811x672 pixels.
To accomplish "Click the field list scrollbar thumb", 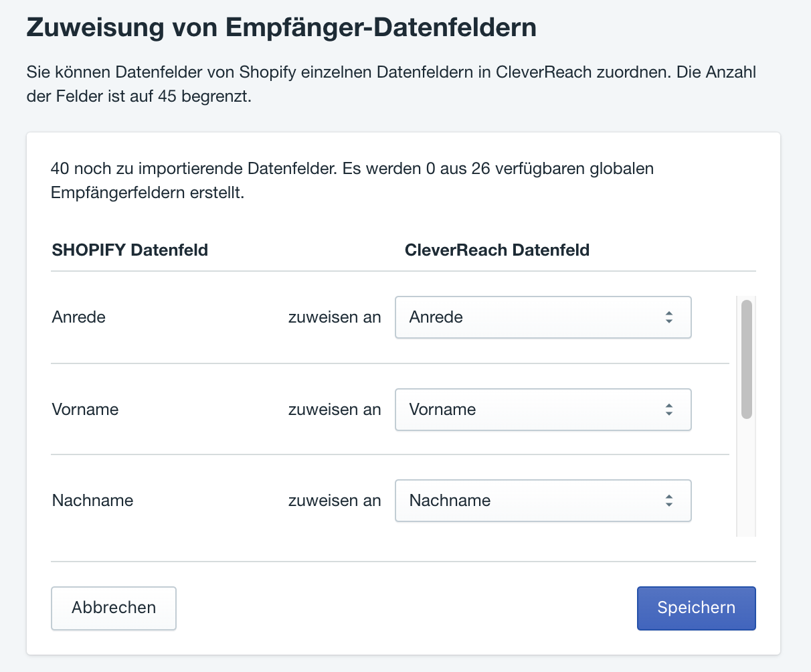I will point(747,359).
